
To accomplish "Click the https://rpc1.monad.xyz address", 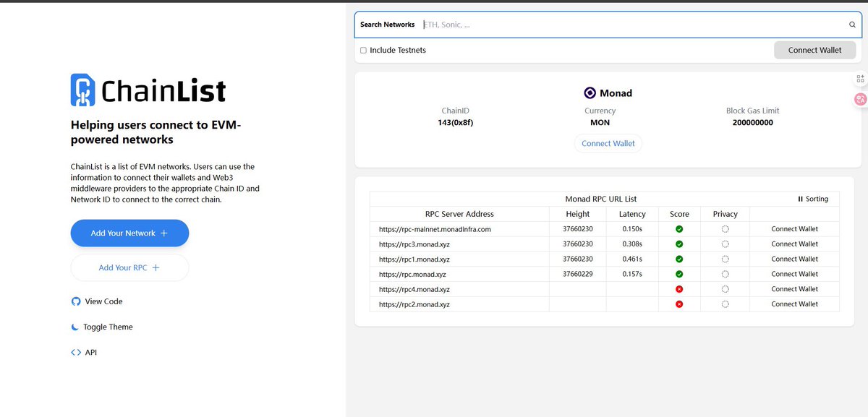I will tap(414, 259).
